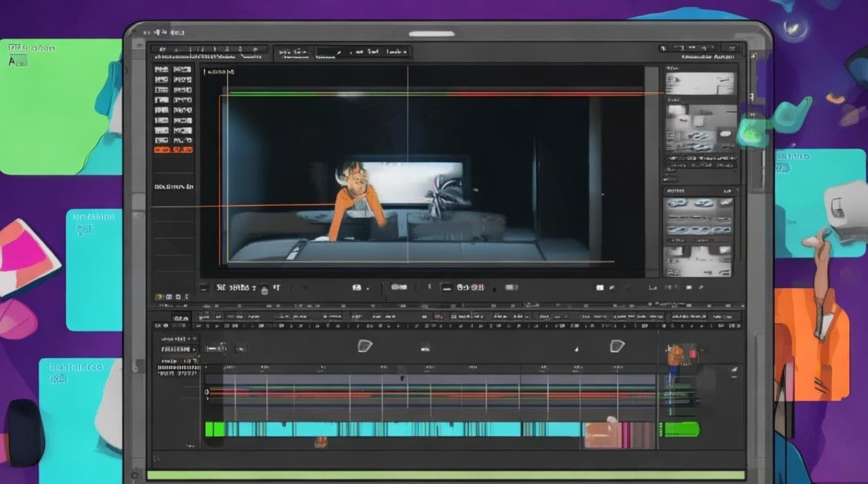Select the orange highlighted row in left list

pyautogui.click(x=173, y=150)
